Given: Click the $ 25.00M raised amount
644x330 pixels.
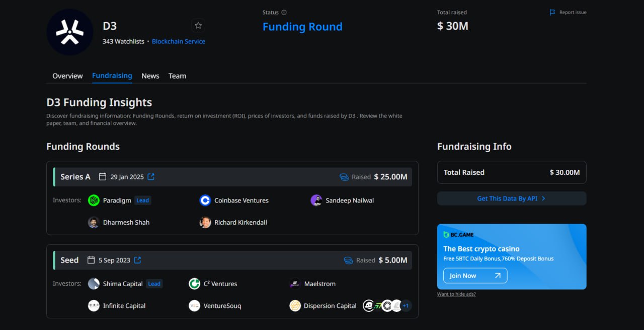Looking at the screenshot, I should click(x=390, y=177).
